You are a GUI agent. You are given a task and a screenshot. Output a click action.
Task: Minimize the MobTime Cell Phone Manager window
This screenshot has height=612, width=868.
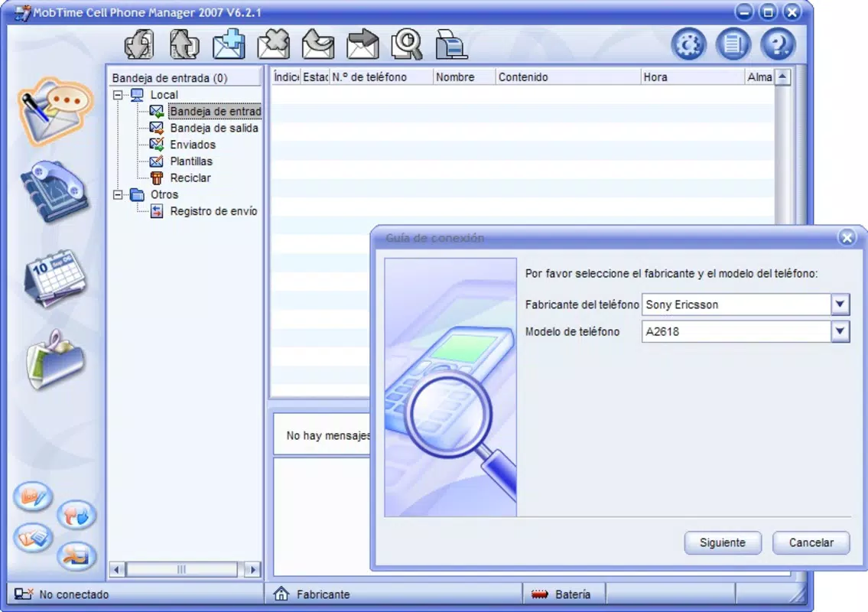click(743, 11)
